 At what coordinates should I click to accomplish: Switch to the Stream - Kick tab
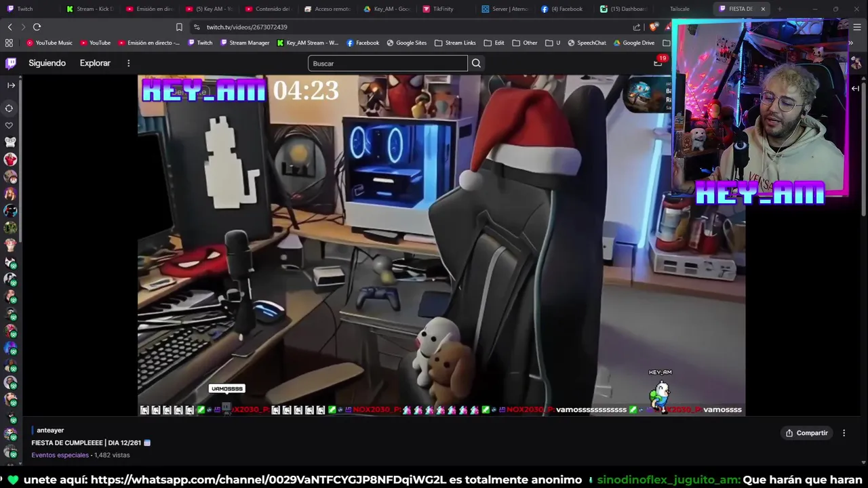90,9
